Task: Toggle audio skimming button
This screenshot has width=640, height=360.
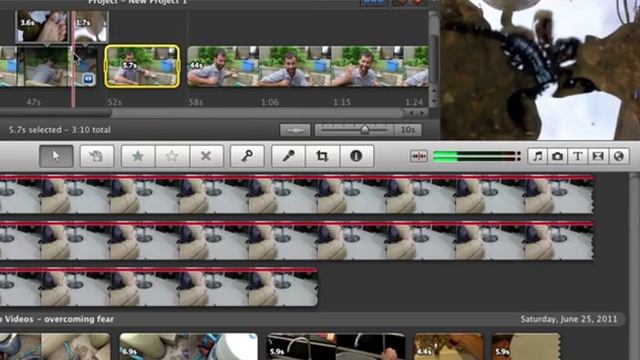Action: click(418, 156)
